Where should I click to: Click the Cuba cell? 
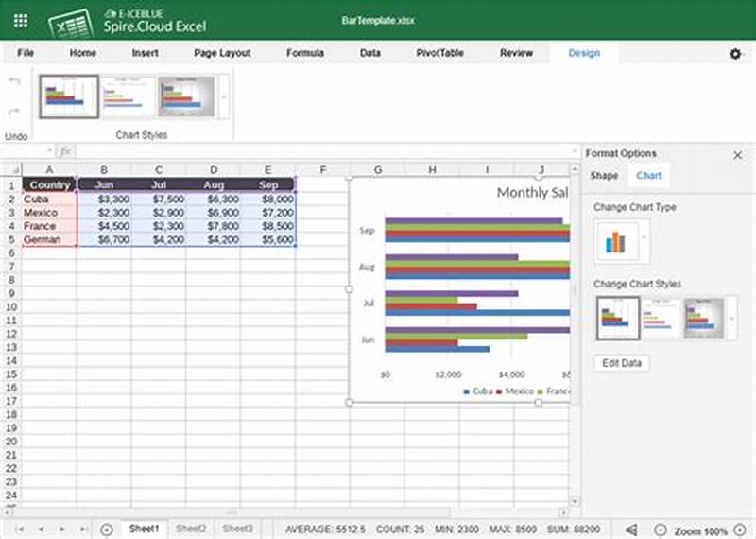pyautogui.click(x=49, y=199)
